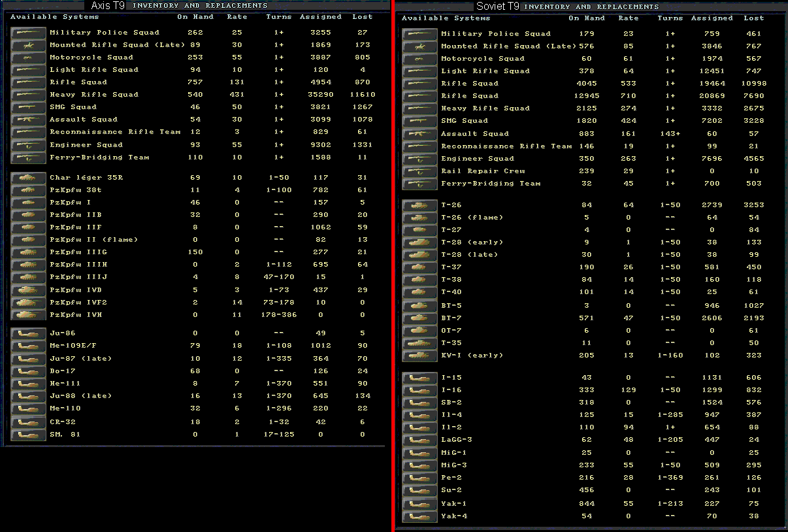The width and height of the screenshot is (788, 532).
Task: Select the turns value '178-386'
Action: tap(279, 315)
